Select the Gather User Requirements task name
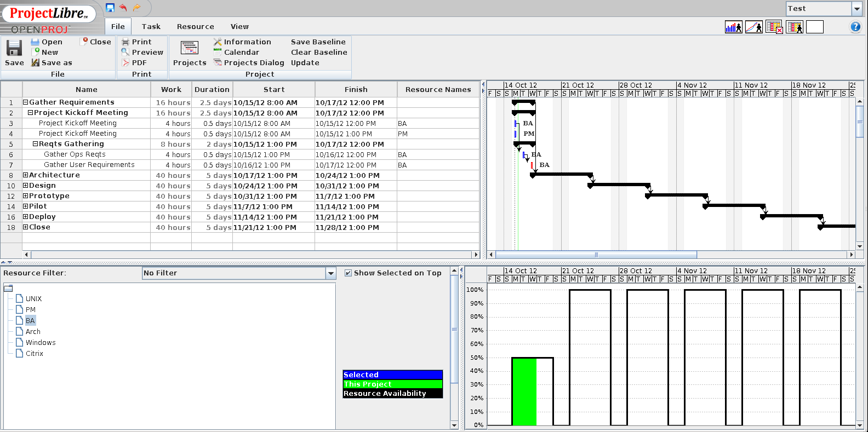This screenshot has height=432, width=868. [89, 164]
